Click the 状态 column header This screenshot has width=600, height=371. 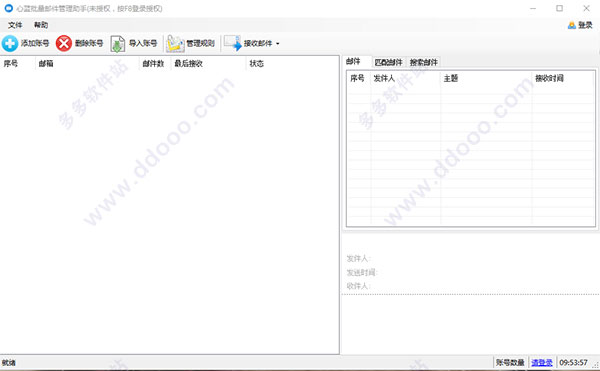pyautogui.click(x=256, y=63)
